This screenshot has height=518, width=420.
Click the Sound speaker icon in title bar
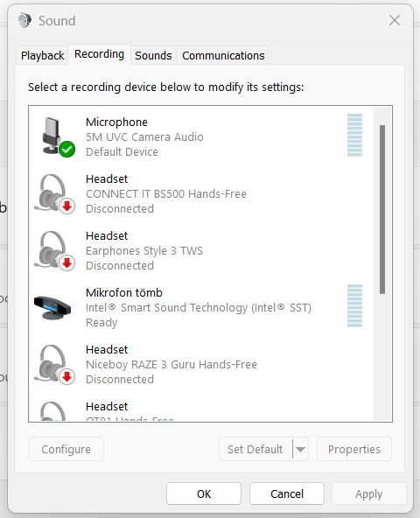click(x=24, y=20)
